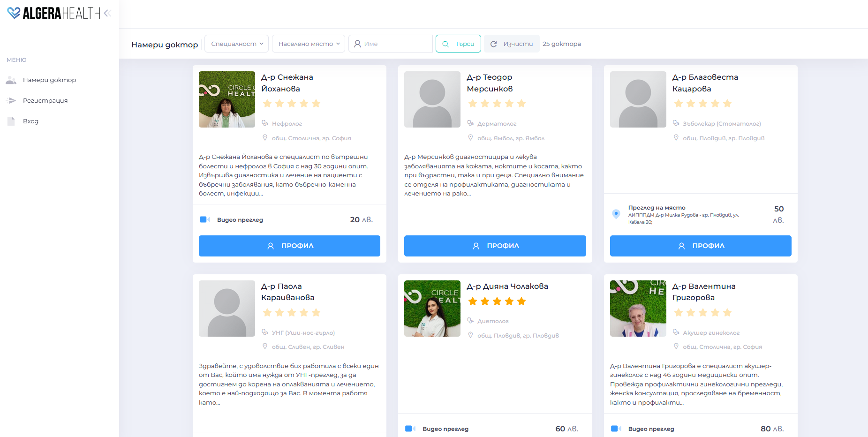This screenshot has height=437, width=868.
Task: Click the name Д-р Благовеста Кацарова
Action: [705, 83]
